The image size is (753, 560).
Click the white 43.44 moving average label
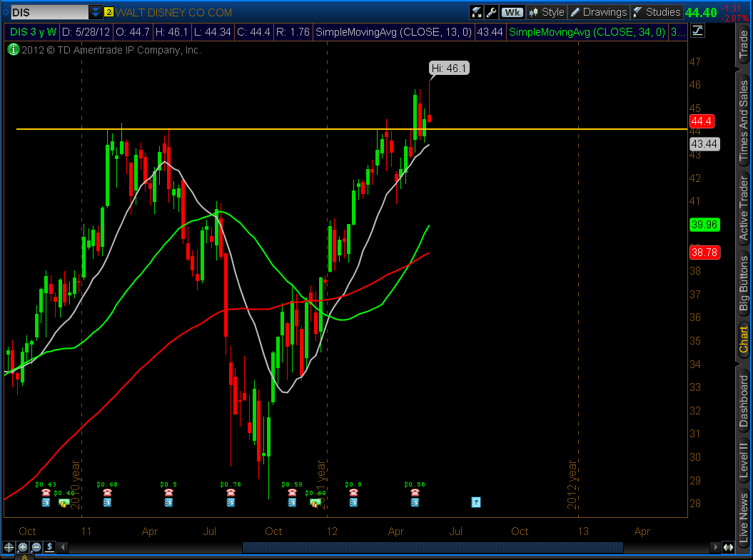pos(704,144)
